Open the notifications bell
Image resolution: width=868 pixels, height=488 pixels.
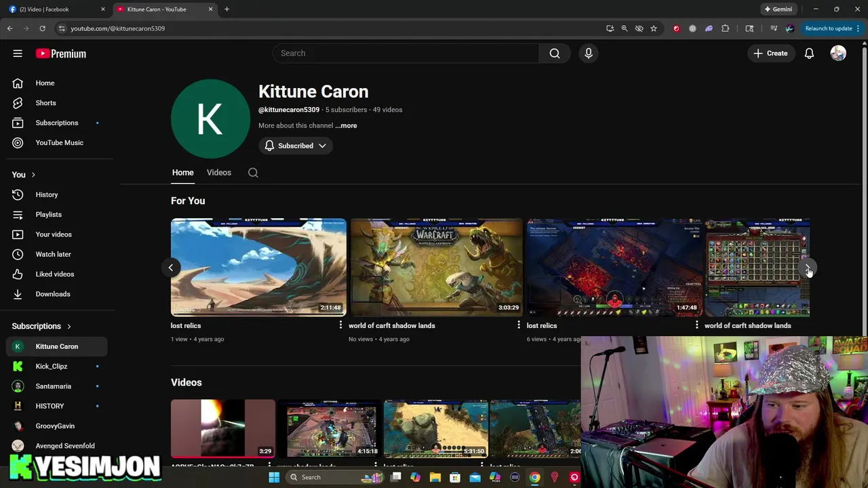tap(809, 53)
